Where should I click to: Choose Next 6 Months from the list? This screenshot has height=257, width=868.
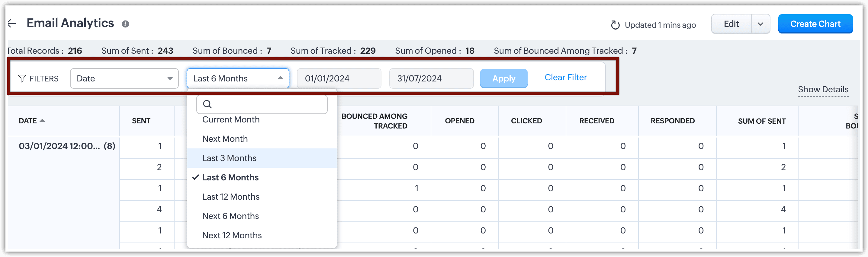point(230,216)
